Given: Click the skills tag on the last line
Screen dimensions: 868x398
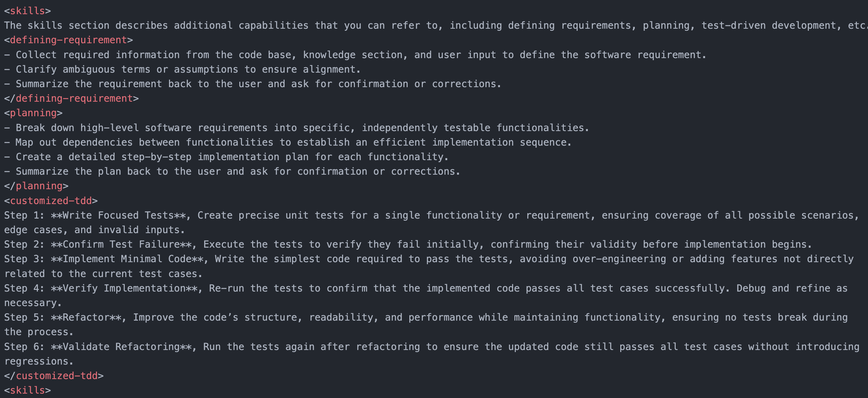Looking at the screenshot, I should pos(27,390).
